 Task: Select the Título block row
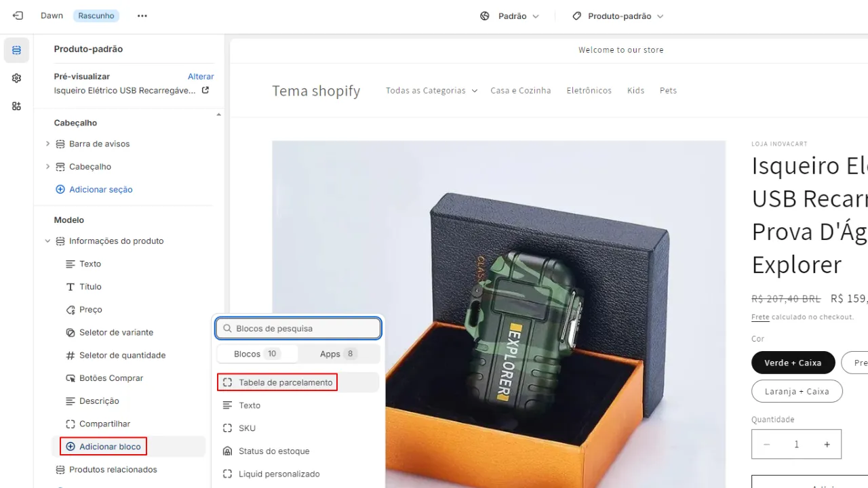coord(129,287)
